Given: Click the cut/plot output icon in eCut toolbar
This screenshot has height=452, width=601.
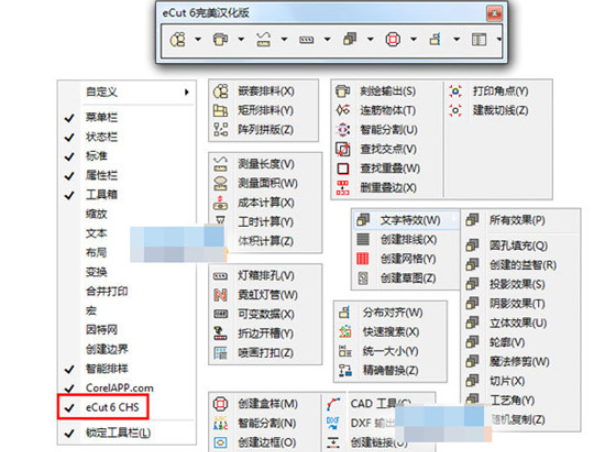Looking at the screenshot, I should tap(220, 39).
